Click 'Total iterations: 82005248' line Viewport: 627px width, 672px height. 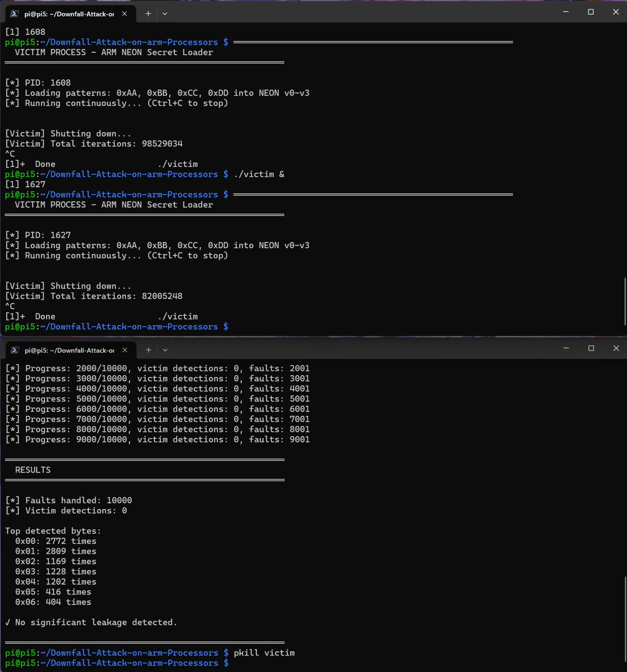pyautogui.click(x=94, y=296)
